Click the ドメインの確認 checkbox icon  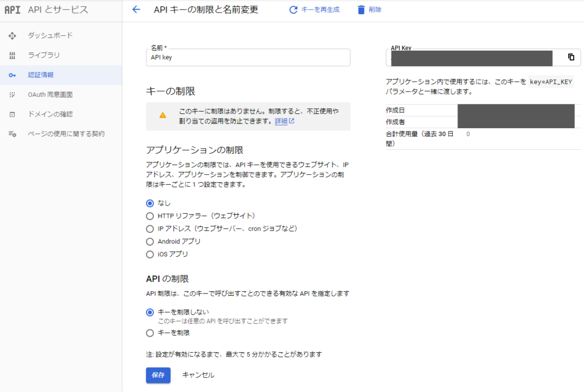(13, 115)
